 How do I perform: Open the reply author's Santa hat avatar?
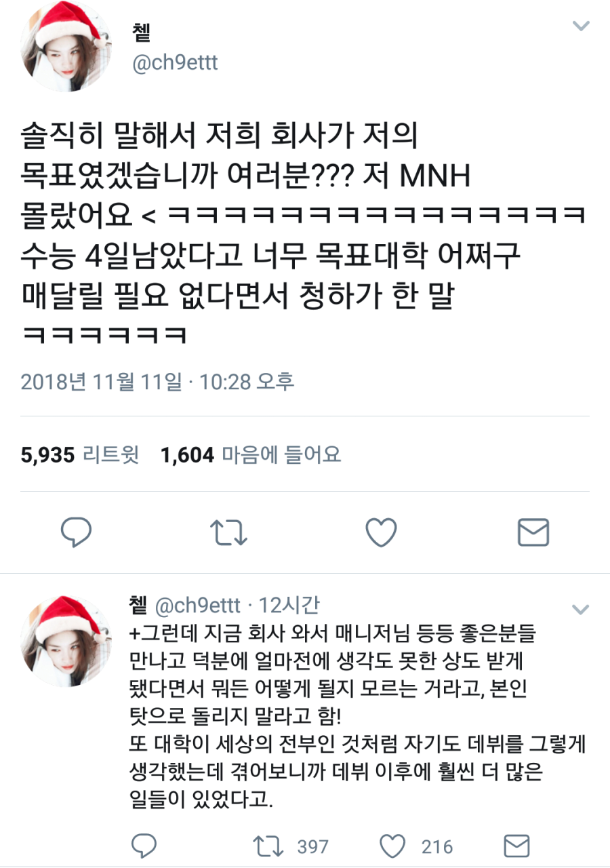click(x=66, y=641)
